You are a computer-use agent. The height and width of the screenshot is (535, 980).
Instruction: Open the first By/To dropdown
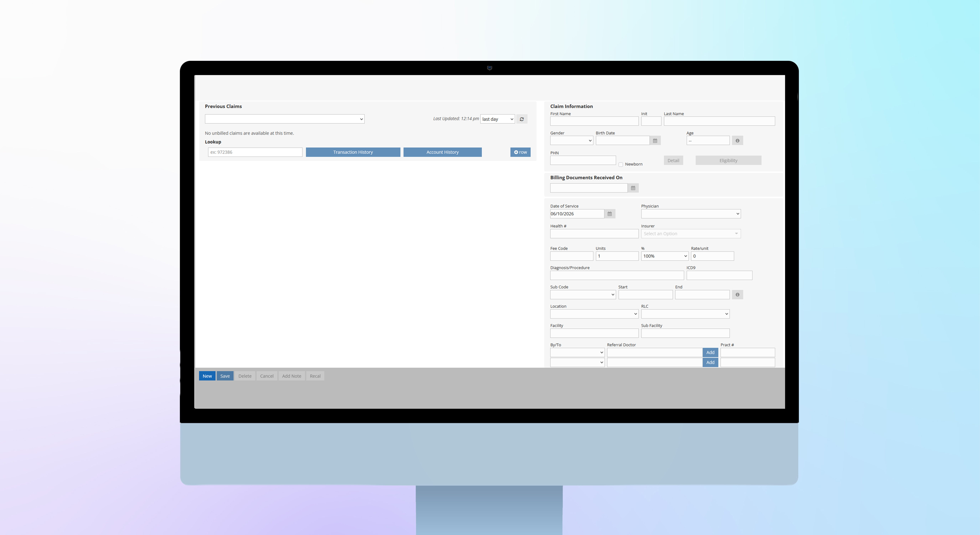point(577,353)
